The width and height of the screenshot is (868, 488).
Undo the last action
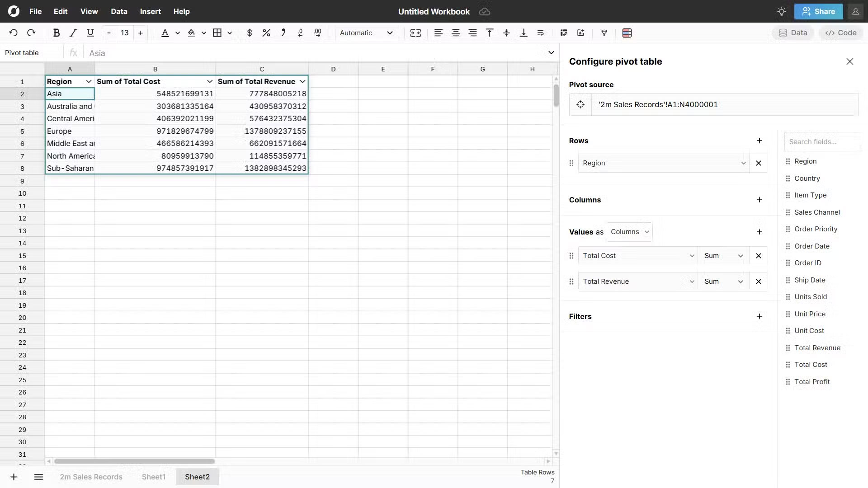(x=13, y=32)
